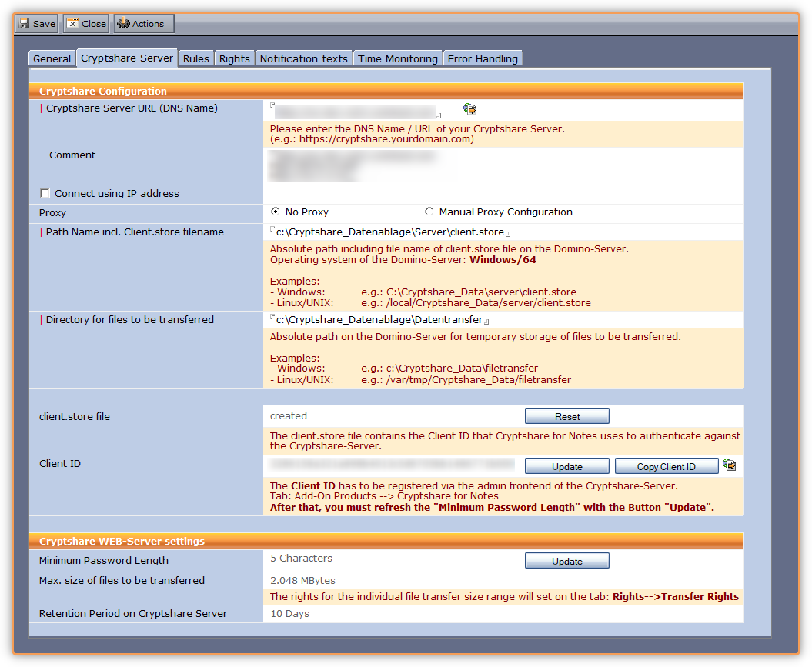Click the Save toolbar button
This screenshot has height=667, width=812.
coord(37,24)
